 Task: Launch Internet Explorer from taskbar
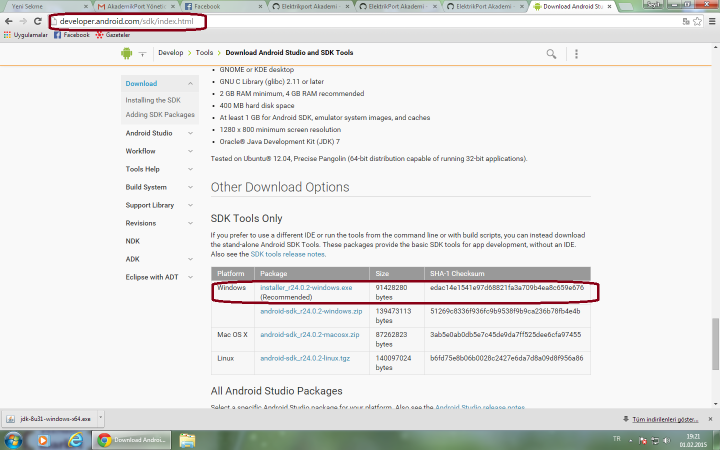point(75,440)
